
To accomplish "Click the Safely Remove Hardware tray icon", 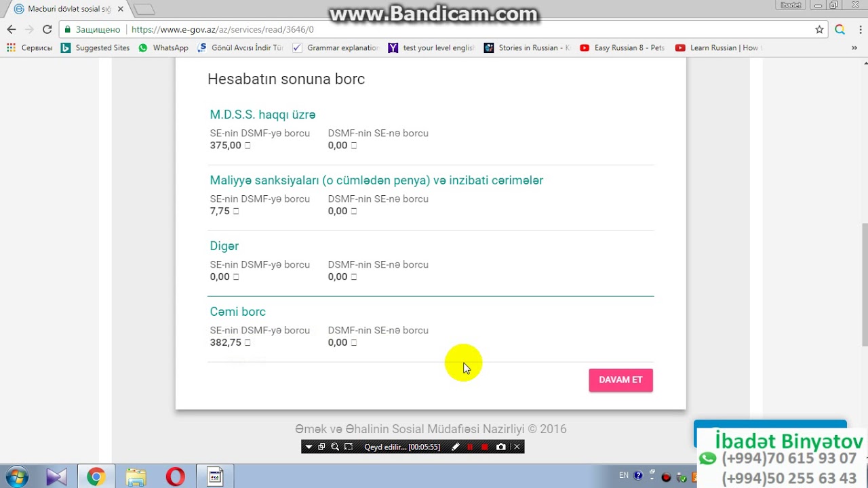I will [x=683, y=477].
